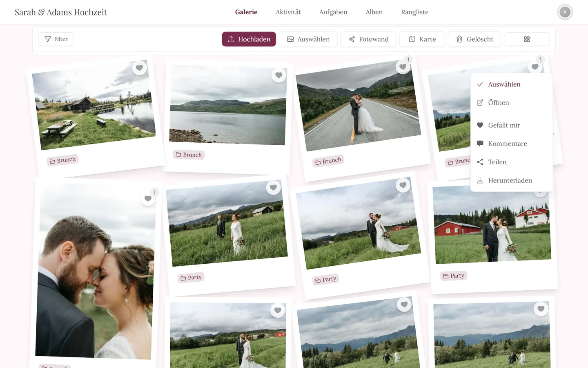Open the Aufgaben tab
The height and width of the screenshot is (368, 588).
click(333, 12)
